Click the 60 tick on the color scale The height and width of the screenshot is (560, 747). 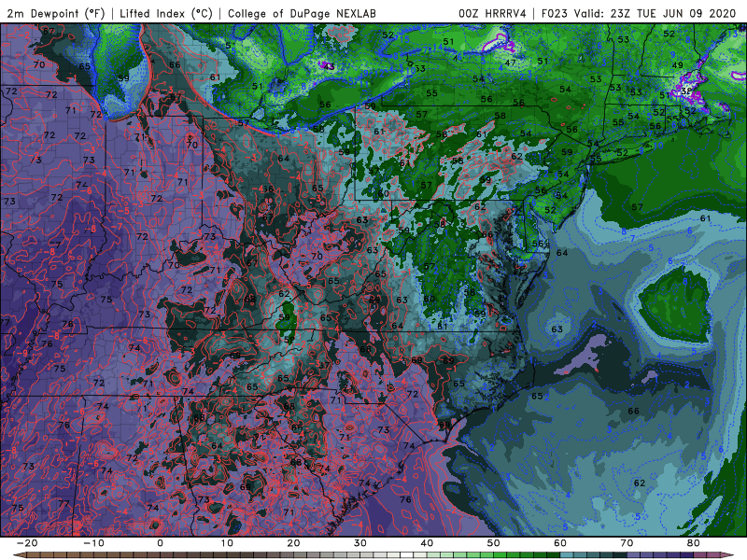[560, 543]
